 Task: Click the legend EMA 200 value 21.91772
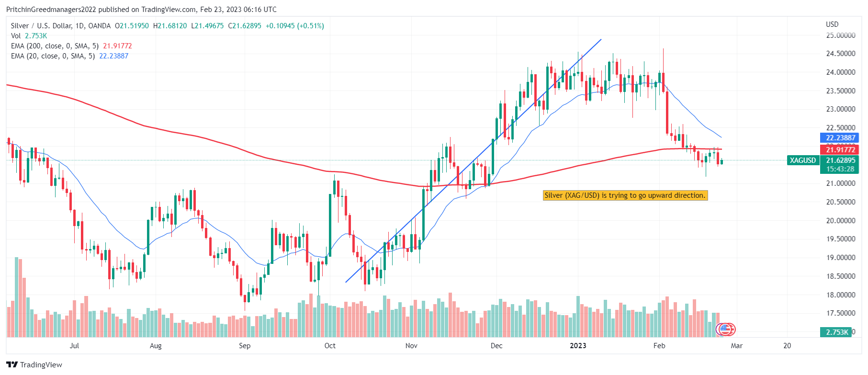click(117, 46)
